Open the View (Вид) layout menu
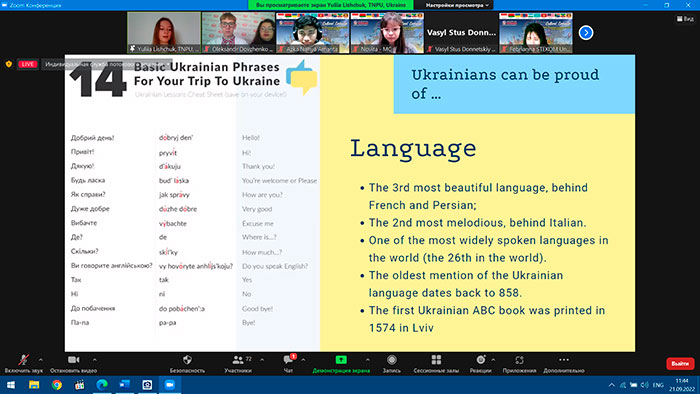The height and width of the screenshot is (394, 700). point(685,19)
